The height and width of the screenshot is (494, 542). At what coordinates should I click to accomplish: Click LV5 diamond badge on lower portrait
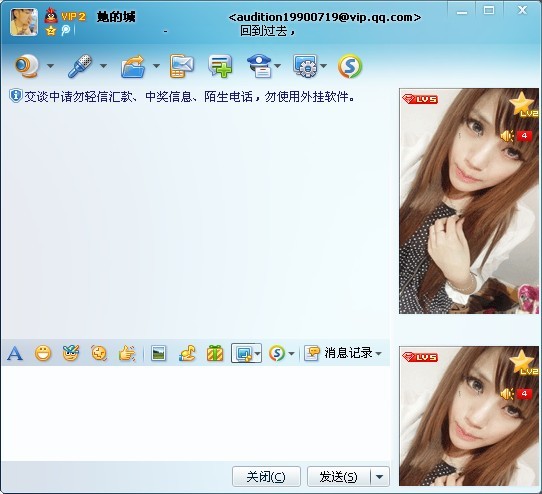coord(420,357)
